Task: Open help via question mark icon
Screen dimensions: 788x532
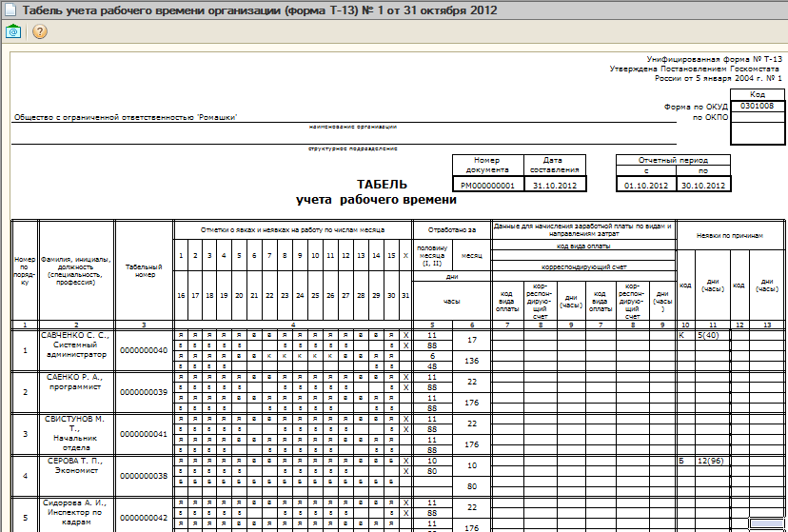Action: (40, 31)
